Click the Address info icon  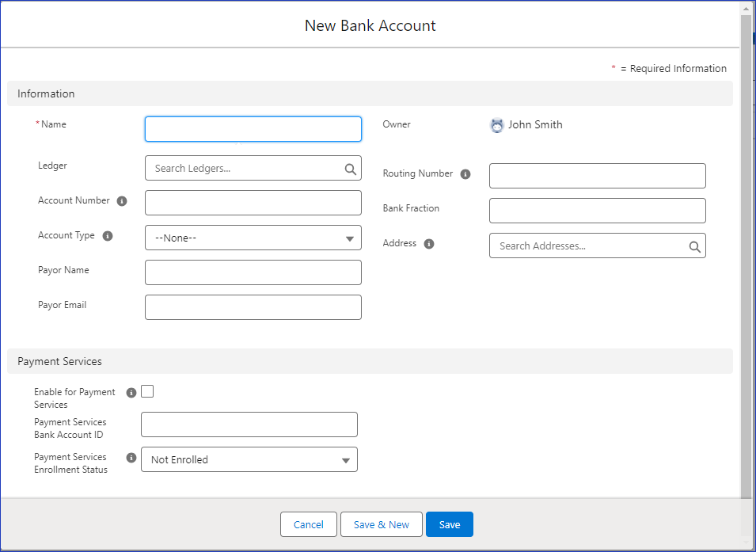point(428,244)
